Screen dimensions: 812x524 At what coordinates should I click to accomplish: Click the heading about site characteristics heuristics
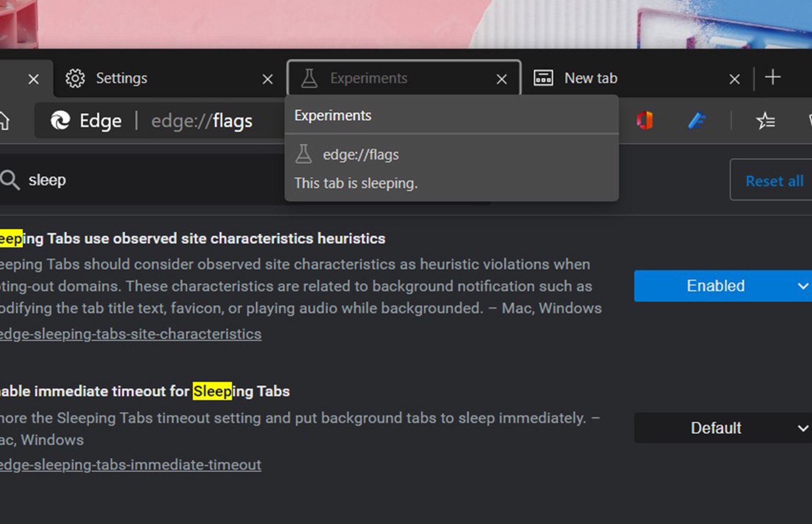point(192,239)
